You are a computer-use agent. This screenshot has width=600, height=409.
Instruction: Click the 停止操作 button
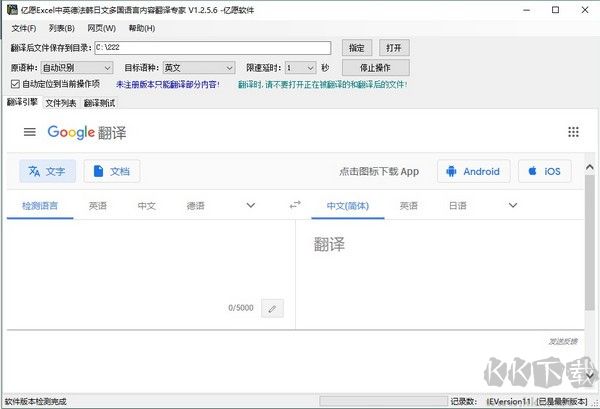(x=375, y=68)
